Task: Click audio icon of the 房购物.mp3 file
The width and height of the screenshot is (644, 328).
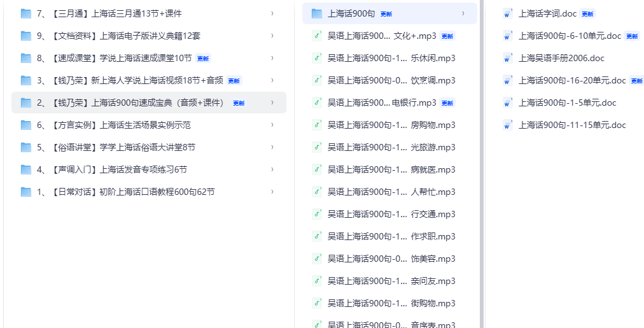Action: click(x=316, y=125)
